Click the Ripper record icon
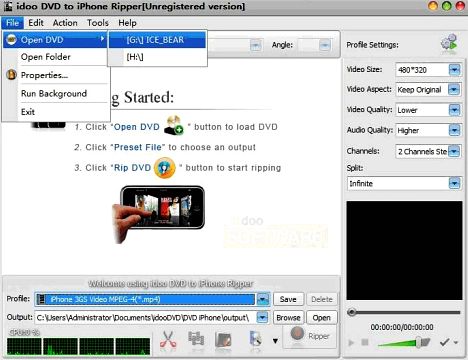The height and width of the screenshot is (360, 468). click(x=297, y=334)
